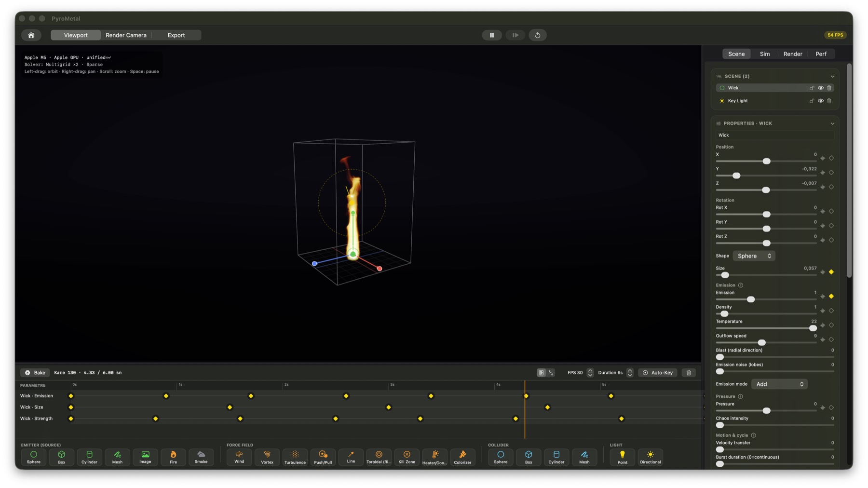Delete the Key Light with trash icon
The image size is (868, 488).
pyautogui.click(x=829, y=101)
